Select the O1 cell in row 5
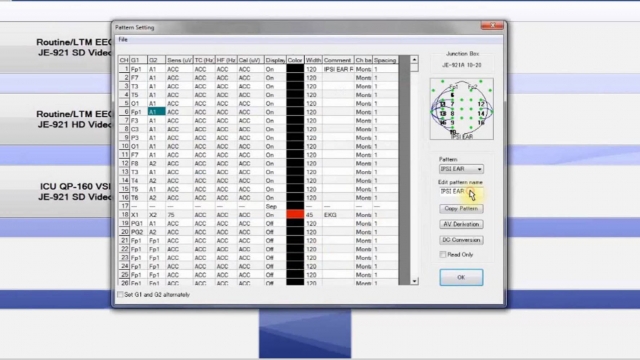Viewport: 640px width, 360px height. click(x=138, y=103)
